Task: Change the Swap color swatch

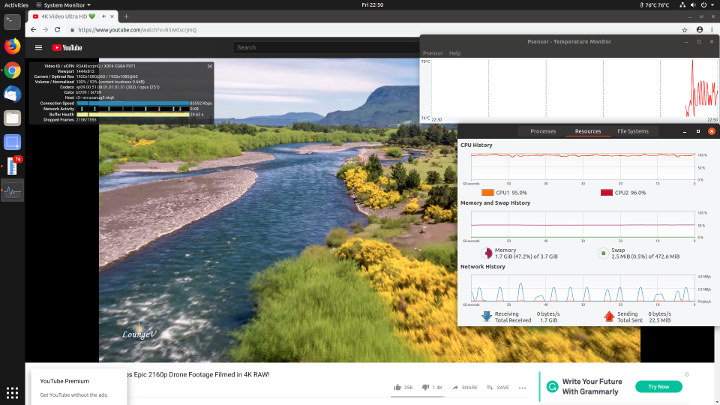Action: pyautogui.click(x=603, y=253)
